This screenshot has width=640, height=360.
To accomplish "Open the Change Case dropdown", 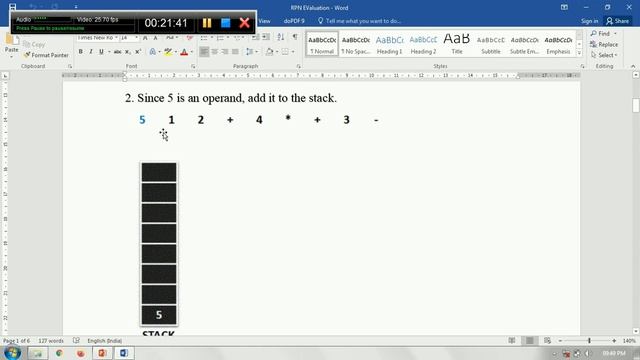I will click(171, 38).
